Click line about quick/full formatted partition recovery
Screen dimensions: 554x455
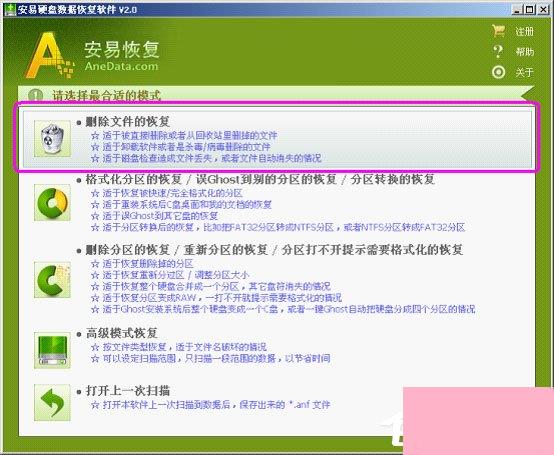166,193
